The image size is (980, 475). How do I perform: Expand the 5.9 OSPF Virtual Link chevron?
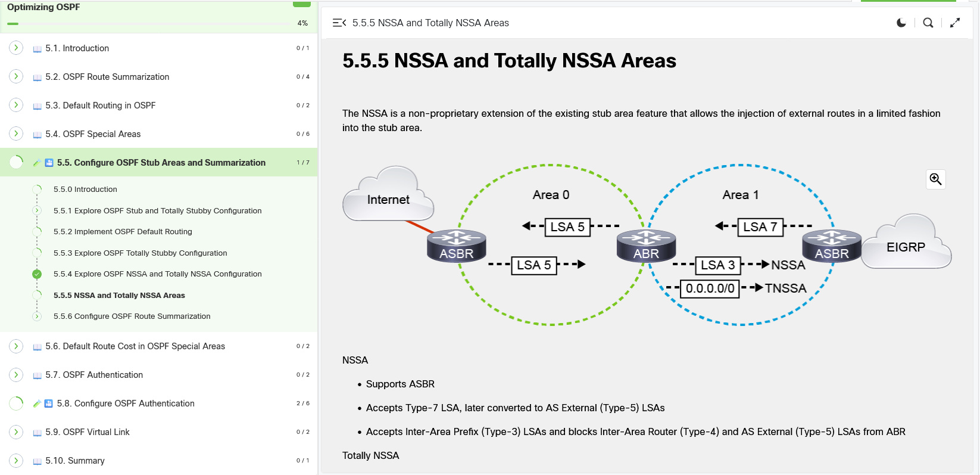pos(16,431)
